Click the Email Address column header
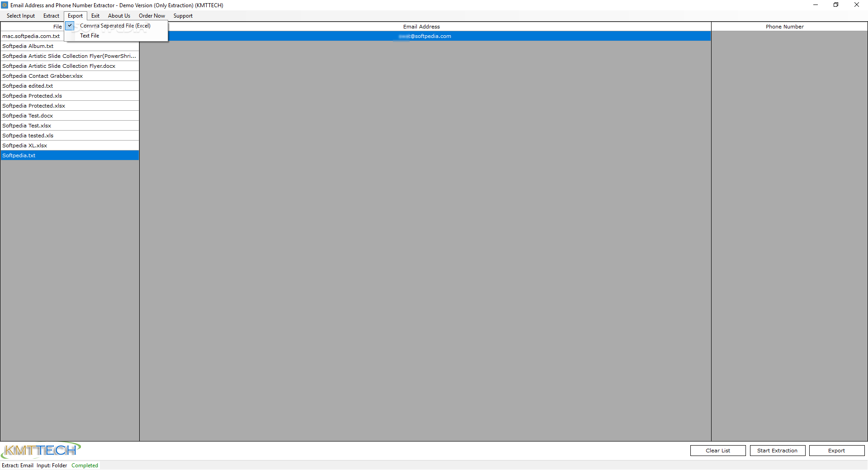This screenshot has width=868, height=470. (421, 27)
